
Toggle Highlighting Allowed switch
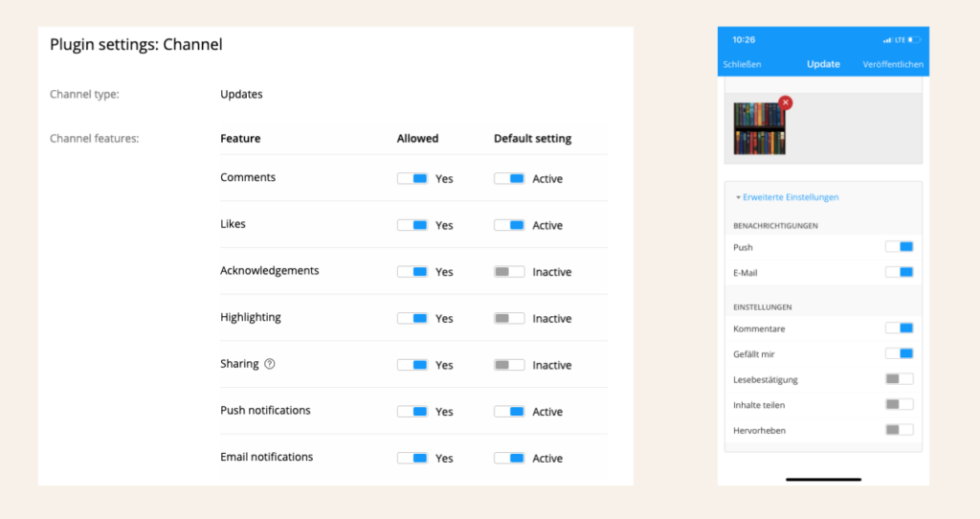pyautogui.click(x=412, y=318)
